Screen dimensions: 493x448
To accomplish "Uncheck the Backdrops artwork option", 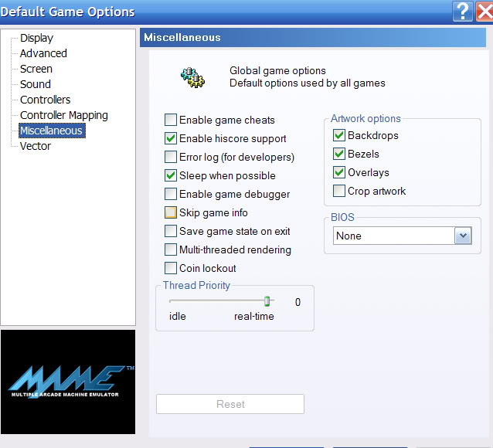I will 339,136.
